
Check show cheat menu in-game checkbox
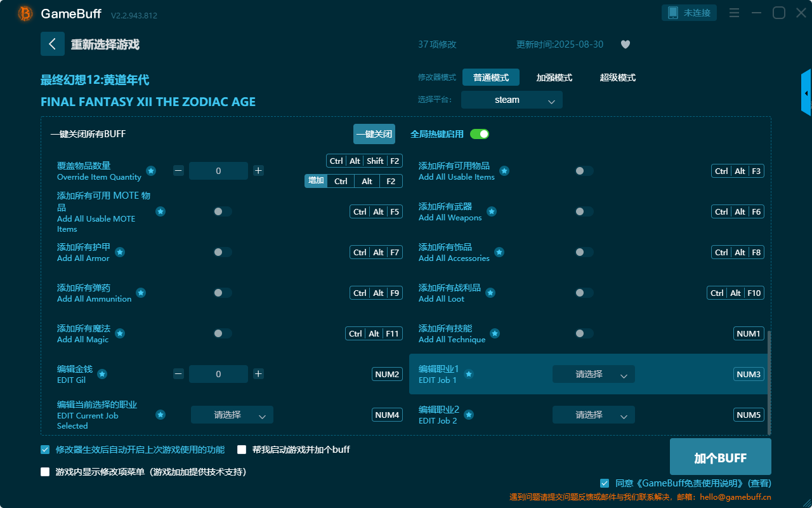point(45,472)
